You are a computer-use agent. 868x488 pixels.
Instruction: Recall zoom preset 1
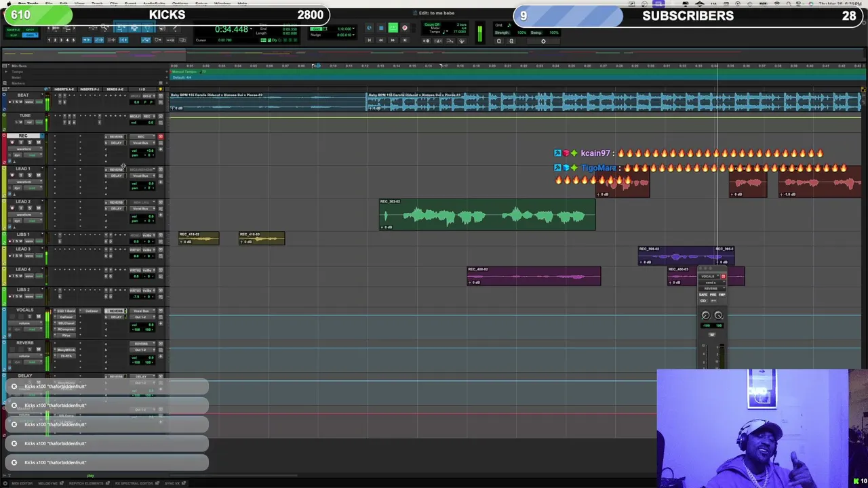coord(50,40)
